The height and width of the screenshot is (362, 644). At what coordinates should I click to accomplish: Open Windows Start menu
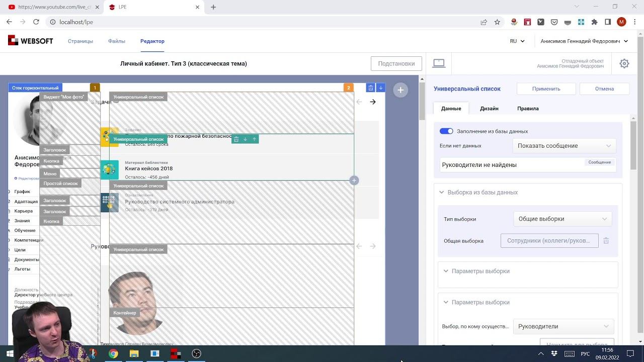pos(10,354)
